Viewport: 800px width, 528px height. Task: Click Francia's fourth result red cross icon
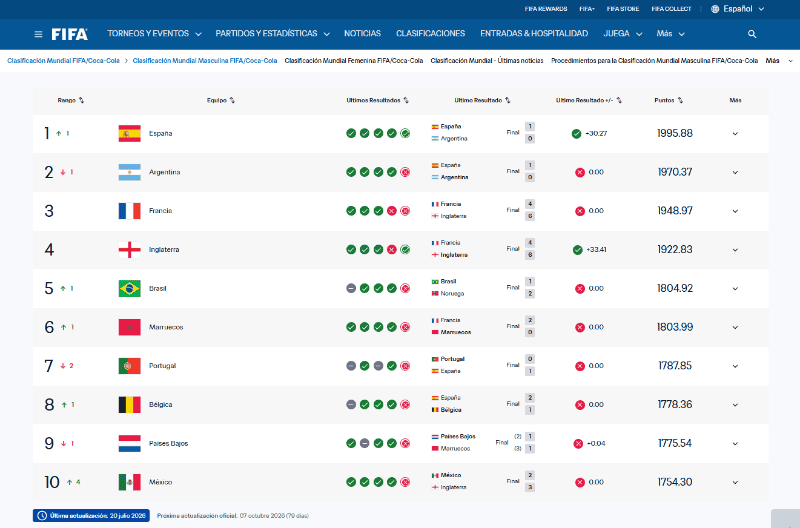click(x=391, y=211)
